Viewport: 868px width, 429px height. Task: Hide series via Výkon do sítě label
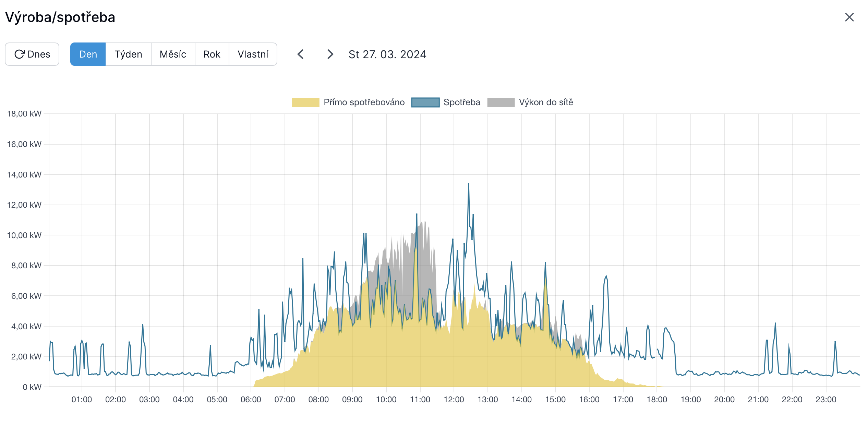tap(546, 102)
